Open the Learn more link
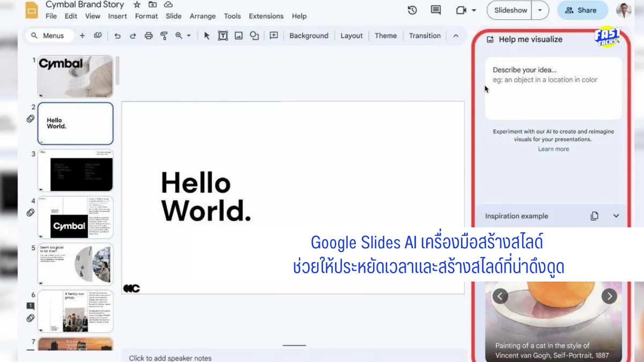 pyautogui.click(x=553, y=149)
